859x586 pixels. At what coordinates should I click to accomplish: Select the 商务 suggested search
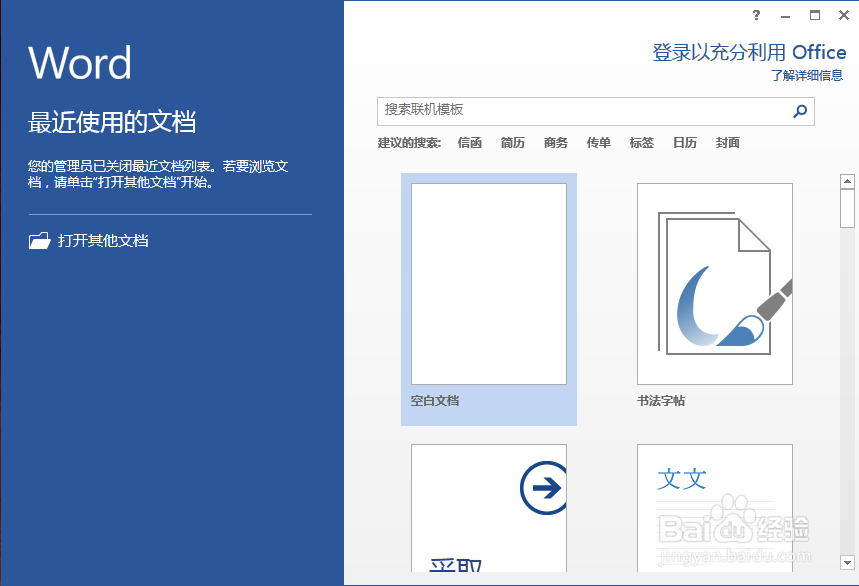pos(555,142)
